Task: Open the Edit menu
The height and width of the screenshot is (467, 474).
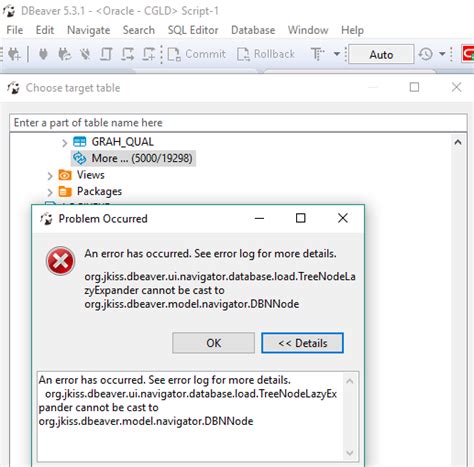Action: (45, 30)
